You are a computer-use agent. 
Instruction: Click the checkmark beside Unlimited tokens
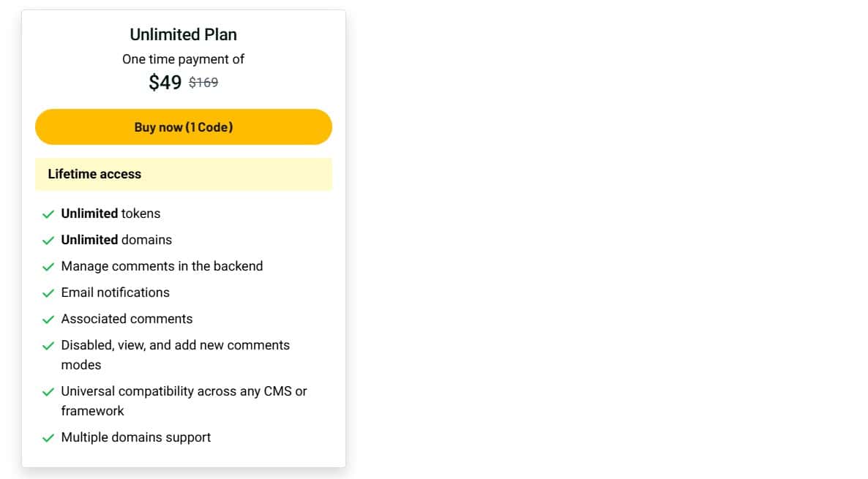[48, 214]
